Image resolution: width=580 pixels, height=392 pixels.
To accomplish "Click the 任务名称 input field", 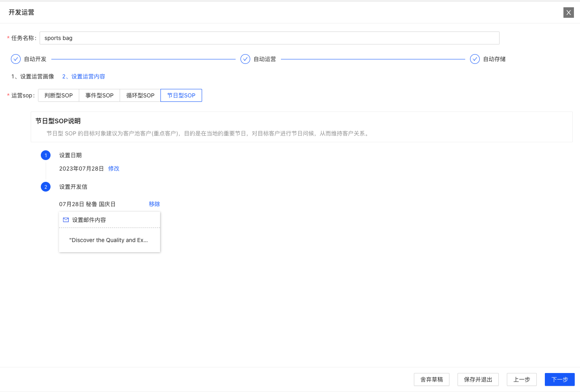I will tap(269, 38).
